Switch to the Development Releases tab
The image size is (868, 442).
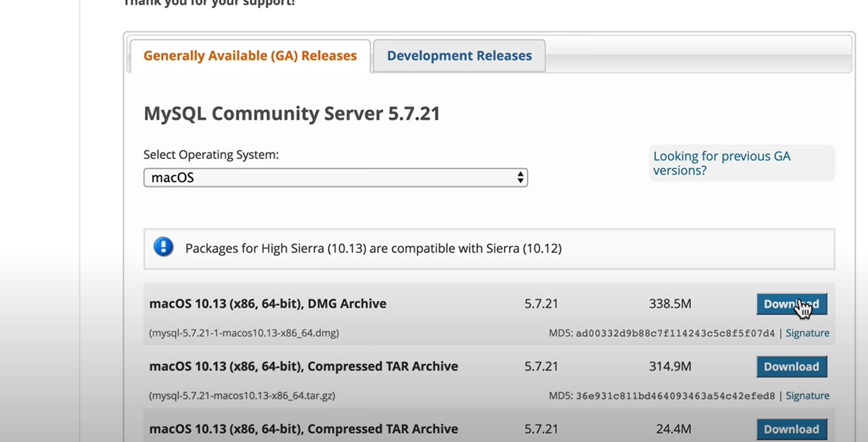coord(459,56)
